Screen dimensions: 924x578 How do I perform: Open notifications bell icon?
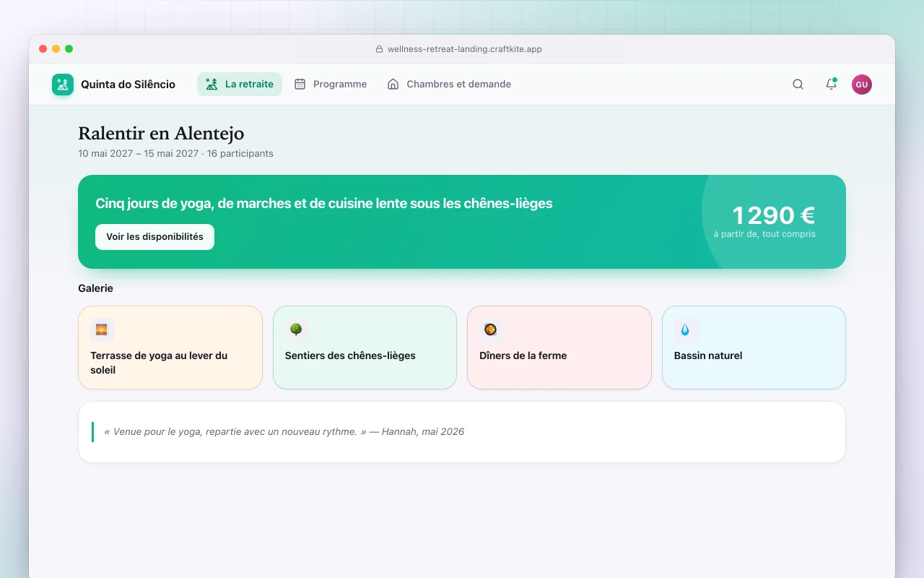831,85
